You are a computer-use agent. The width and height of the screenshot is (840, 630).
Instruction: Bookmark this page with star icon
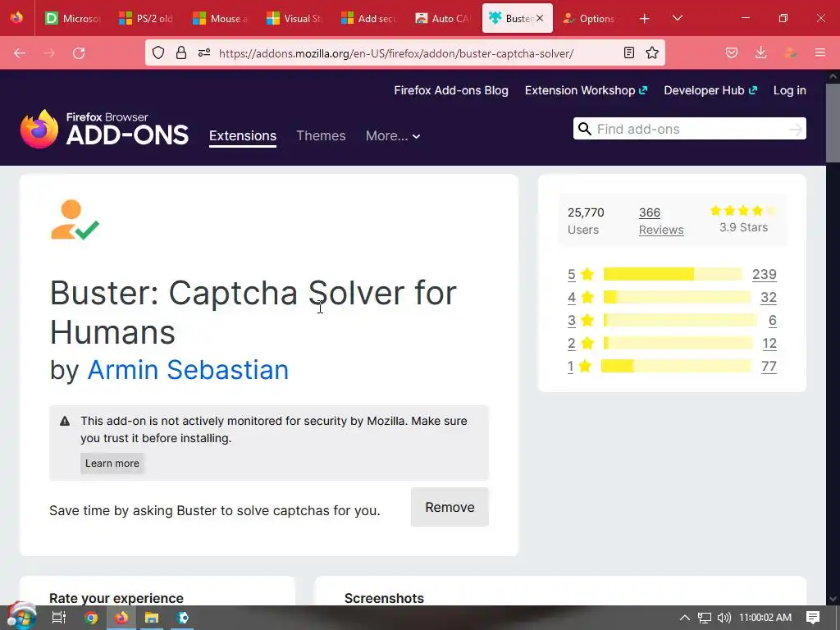pos(652,52)
